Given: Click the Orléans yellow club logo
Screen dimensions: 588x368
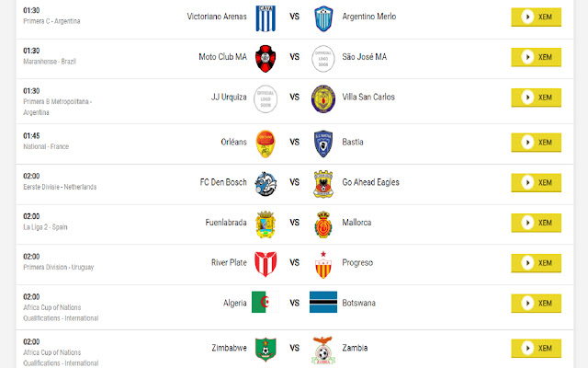Looking at the screenshot, I should click(x=266, y=144).
